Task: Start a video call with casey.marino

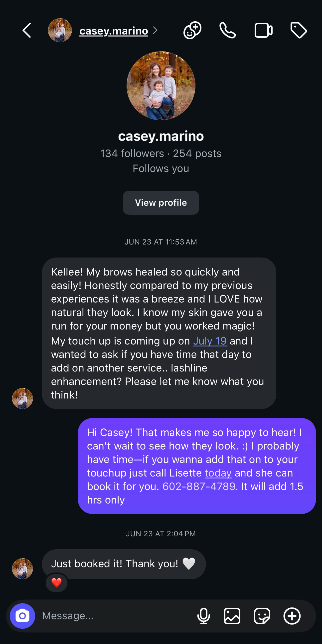Action: pos(263,30)
